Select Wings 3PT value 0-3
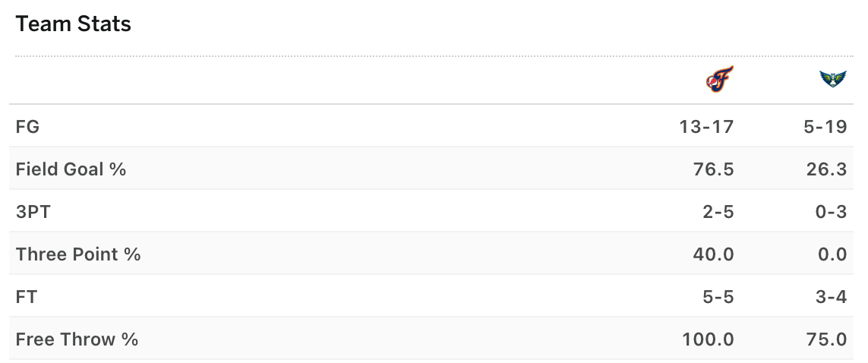 (831, 211)
